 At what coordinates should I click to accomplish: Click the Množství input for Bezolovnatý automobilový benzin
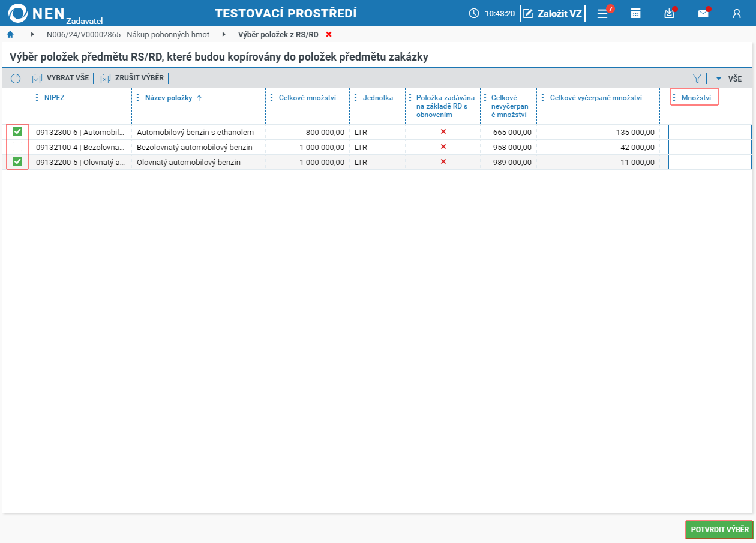pos(710,147)
